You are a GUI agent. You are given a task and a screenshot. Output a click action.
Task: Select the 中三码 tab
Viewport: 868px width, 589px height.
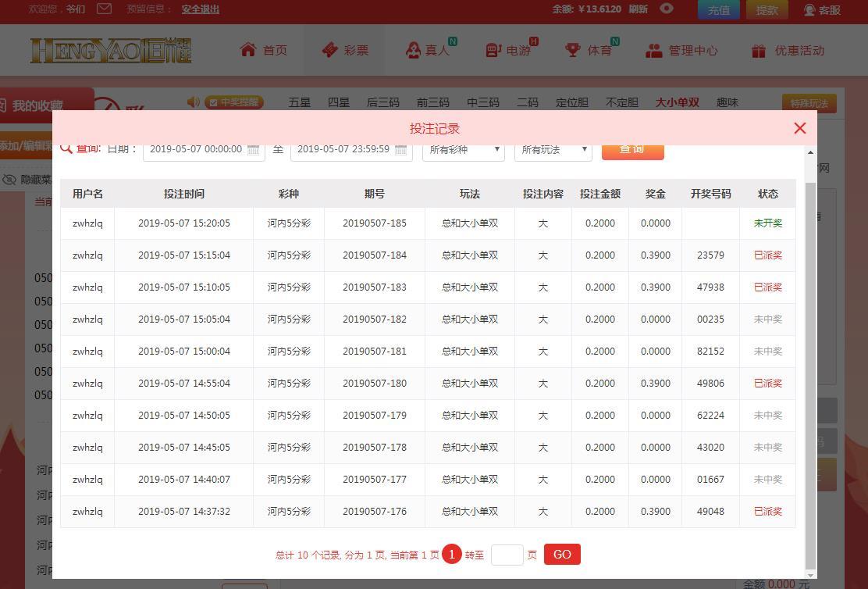(x=483, y=102)
